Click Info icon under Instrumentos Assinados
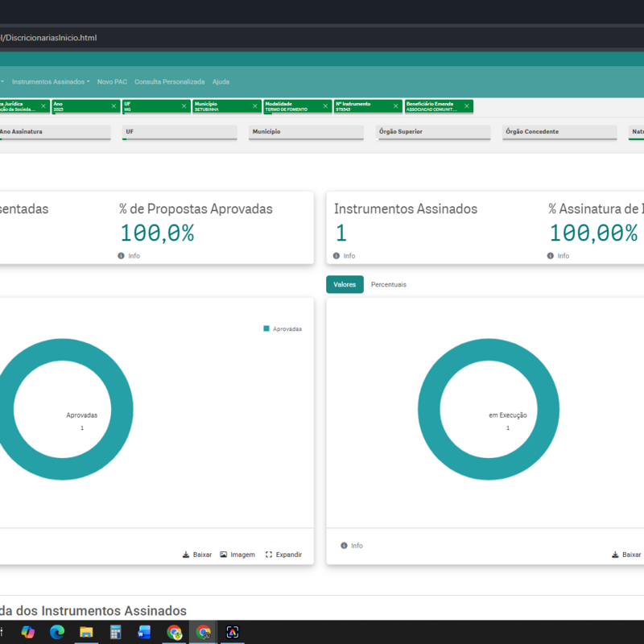The image size is (644, 644). (x=336, y=255)
